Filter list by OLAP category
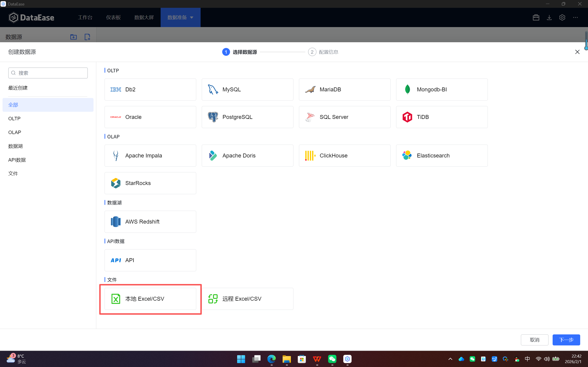This screenshot has height=367, width=588. [14, 132]
